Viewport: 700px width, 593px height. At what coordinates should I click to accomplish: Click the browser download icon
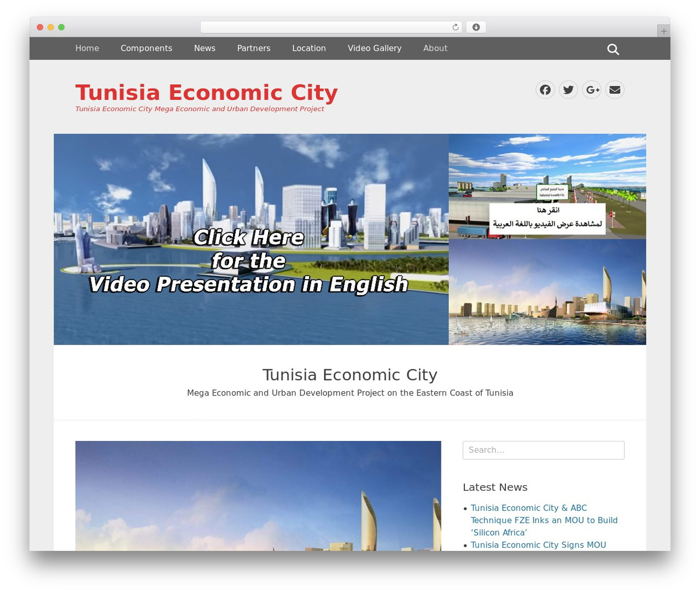click(x=476, y=27)
